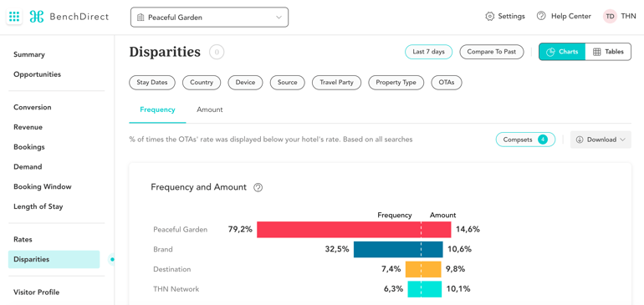Expand the Peaceful Garden hotel dropdown

[209, 18]
